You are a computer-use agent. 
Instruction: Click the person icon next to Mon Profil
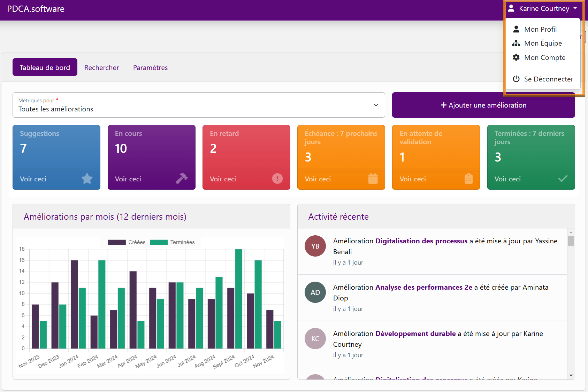click(x=516, y=29)
